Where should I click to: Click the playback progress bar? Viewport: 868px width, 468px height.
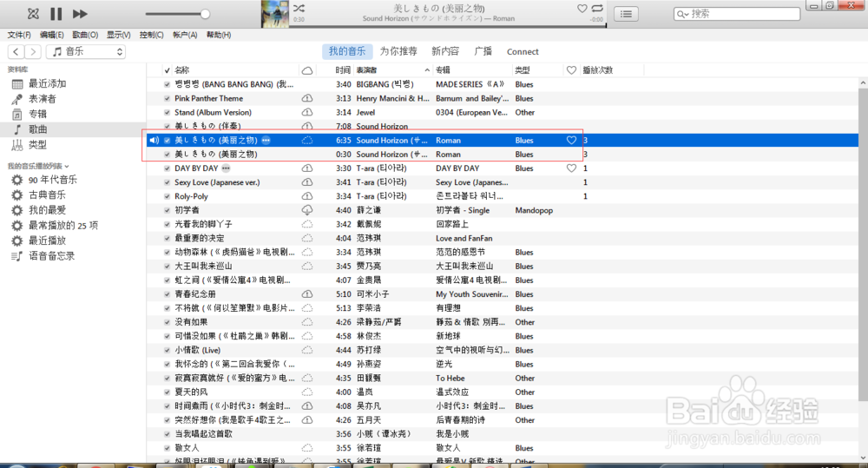click(x=450, y=25)
